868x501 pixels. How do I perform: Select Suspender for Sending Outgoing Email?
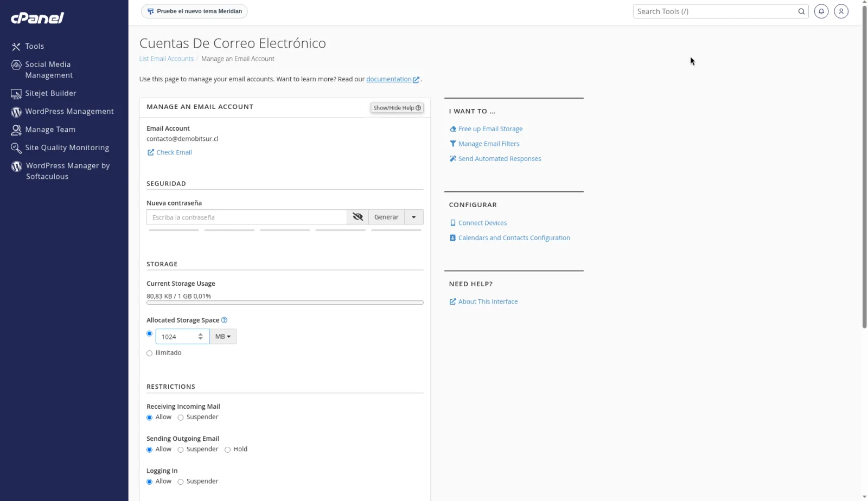click(181, 449)
